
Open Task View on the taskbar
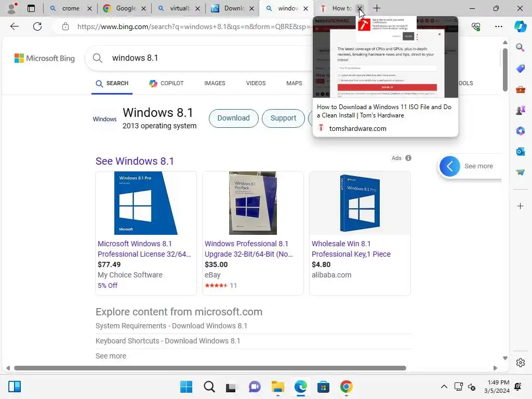pos(231,387)
